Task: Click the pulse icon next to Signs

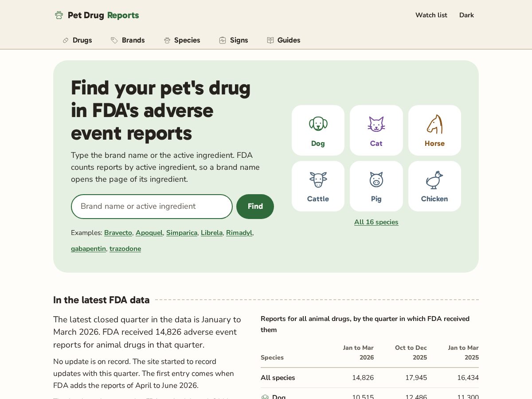Action: (x=223, y=40)
